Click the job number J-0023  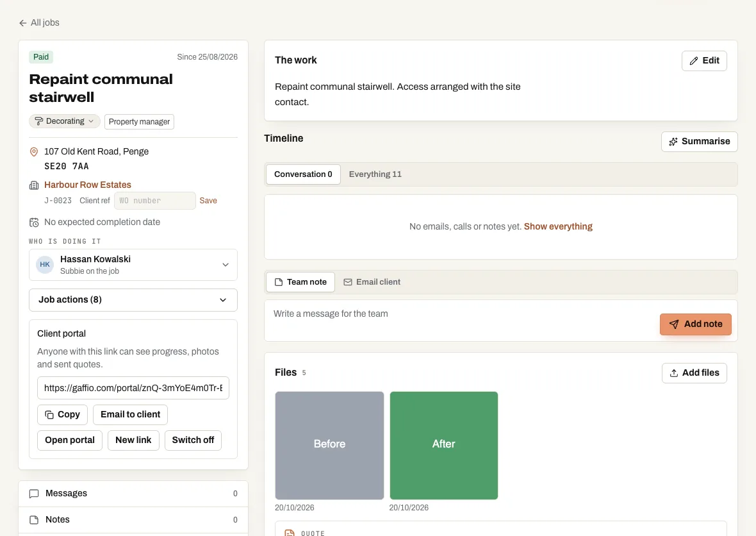(x=58, y=201)
